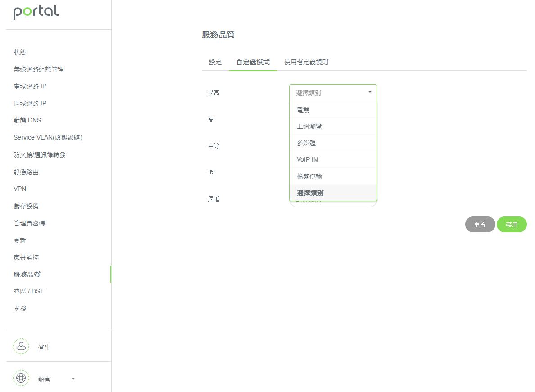This screenshot has height=392, width=535.
Task: Click the globe language icon
Action: (x=21, y=378)
